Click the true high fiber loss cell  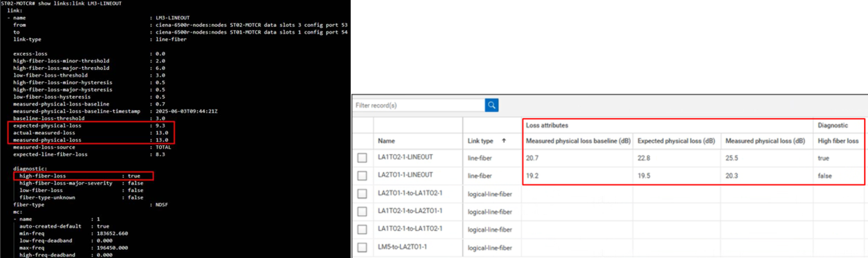click(823, 158)
